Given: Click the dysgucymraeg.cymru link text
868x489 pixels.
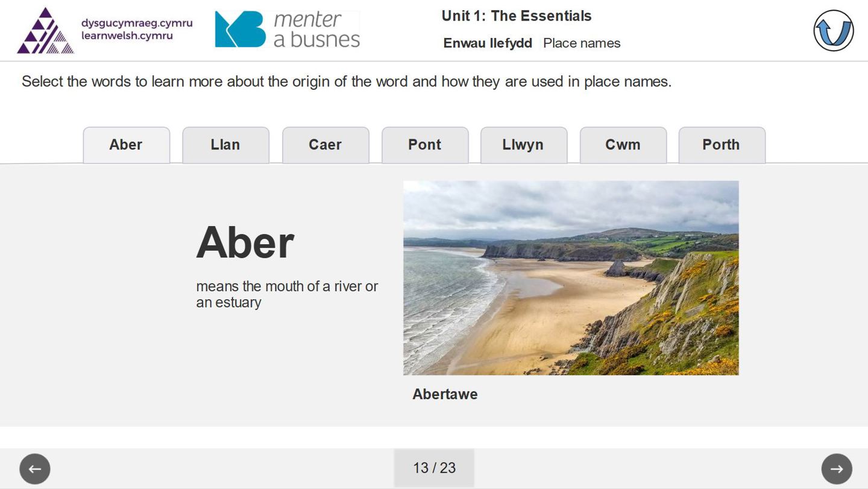Looking at the screenshot, I should tap(137, 24).
